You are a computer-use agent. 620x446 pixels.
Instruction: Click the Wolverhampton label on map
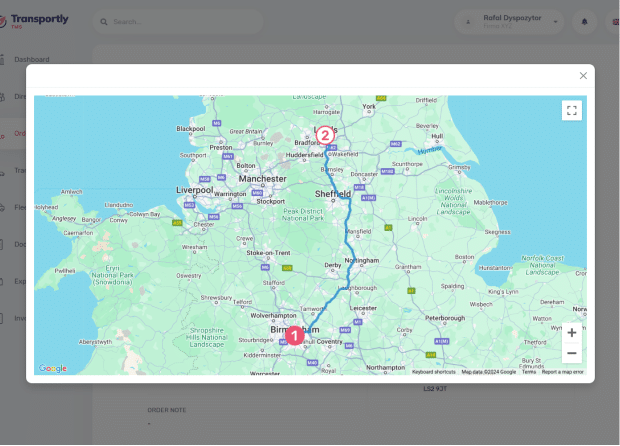coord(273,316)
